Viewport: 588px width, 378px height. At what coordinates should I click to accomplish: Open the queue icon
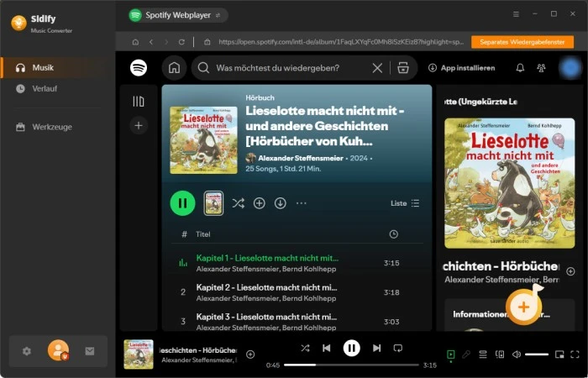click(x=483, y=354)
